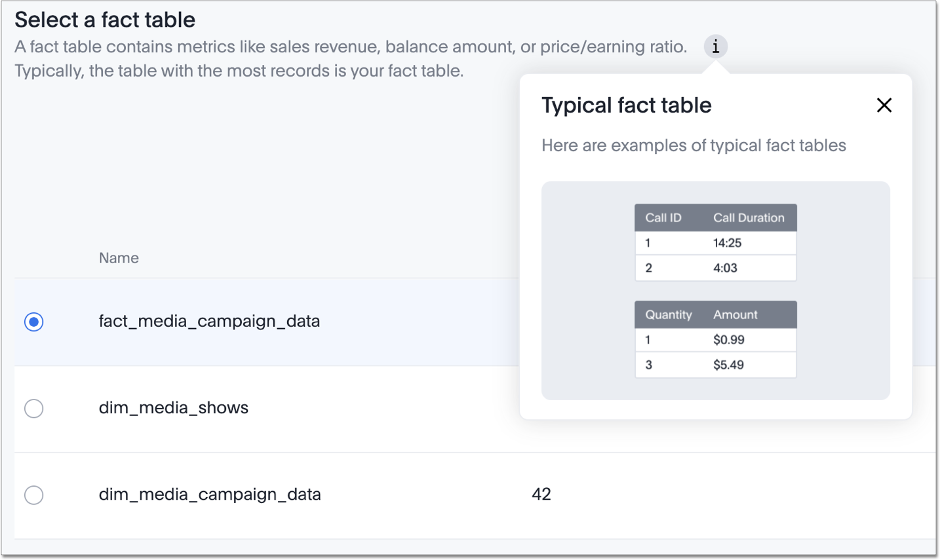The image size is (940, 560).
Task: Click the dim_media_campaign_data row label
Action: pos(210,495)
